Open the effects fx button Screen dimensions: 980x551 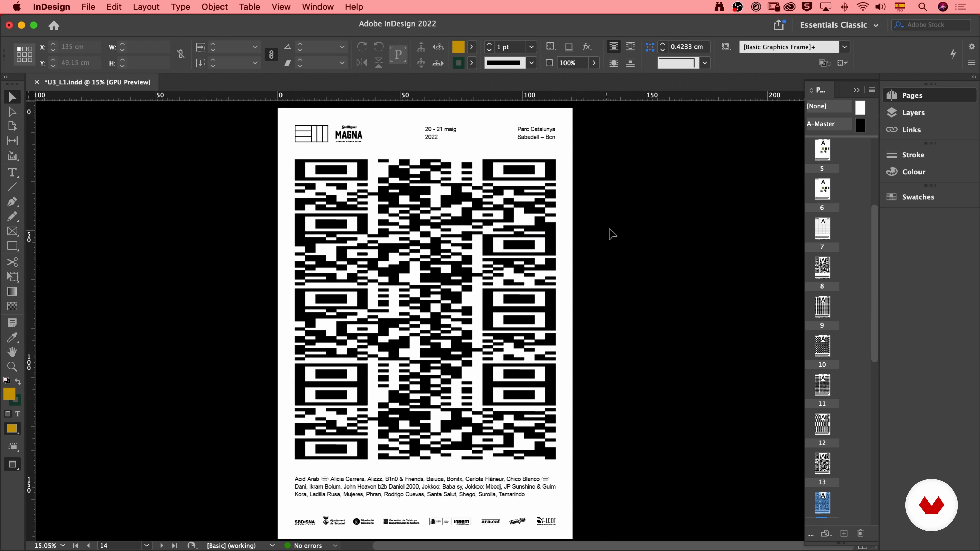pyautogui.click(x=587, y=46)
